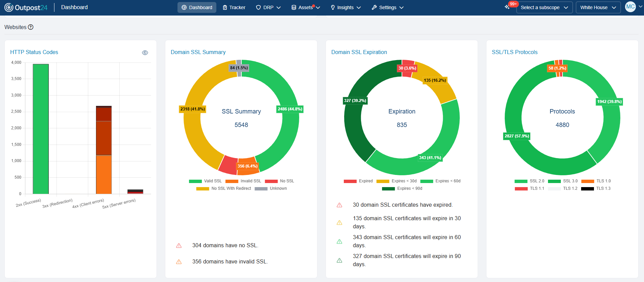The height and width of the screenshot is (282, 644).
Task: Click the yellow warning icon for 30-day expiry
Action: click(339, 223)
